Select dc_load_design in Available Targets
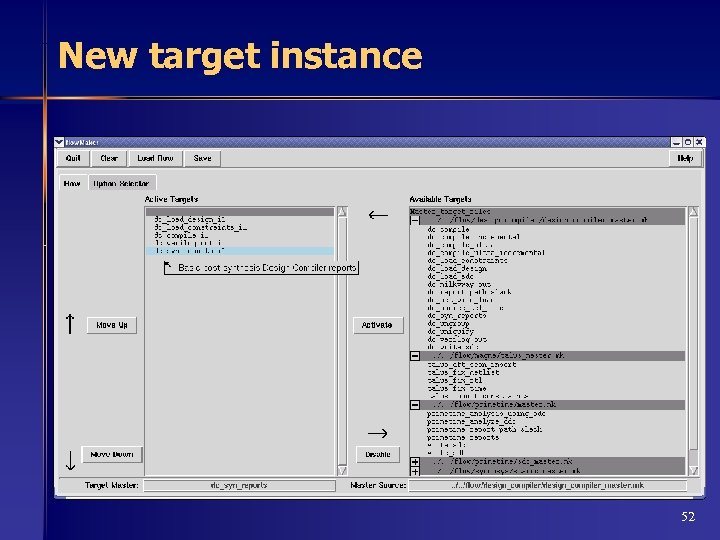Screen dimensions: 720x540 click(457, 269)
